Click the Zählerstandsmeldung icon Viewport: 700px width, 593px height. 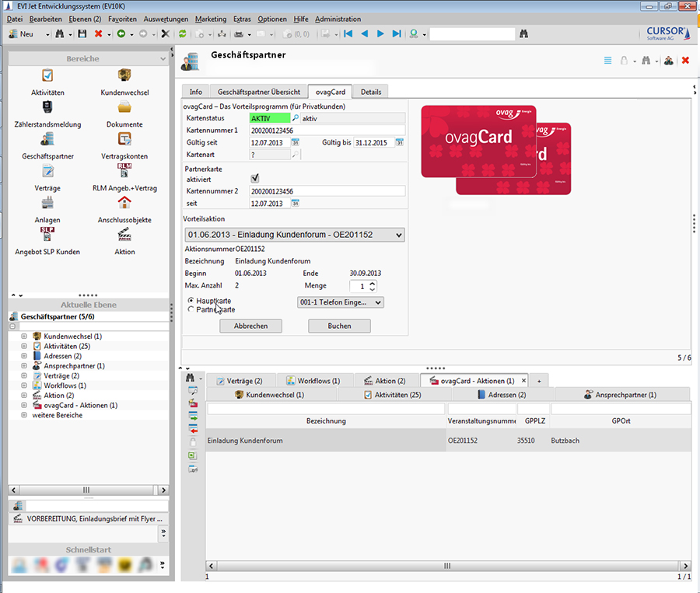pos(47,107)
